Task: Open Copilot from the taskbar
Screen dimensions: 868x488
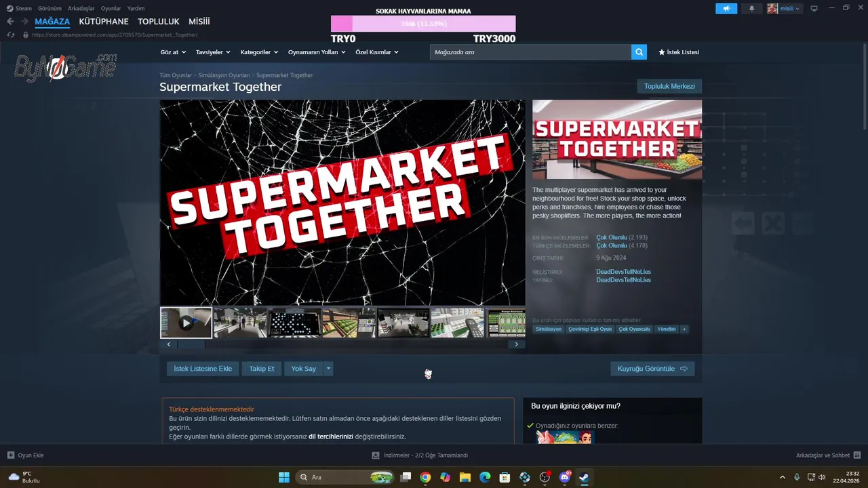Action: point(445,477)
